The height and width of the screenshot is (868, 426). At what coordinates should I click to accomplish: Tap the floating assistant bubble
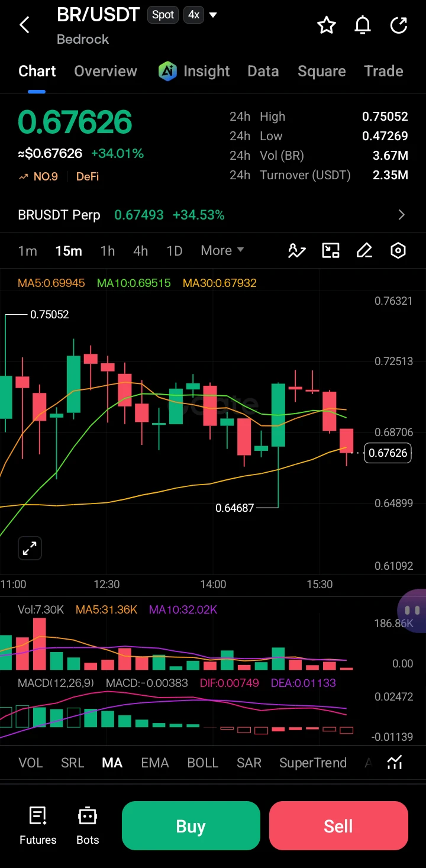(x=412, y=611)
